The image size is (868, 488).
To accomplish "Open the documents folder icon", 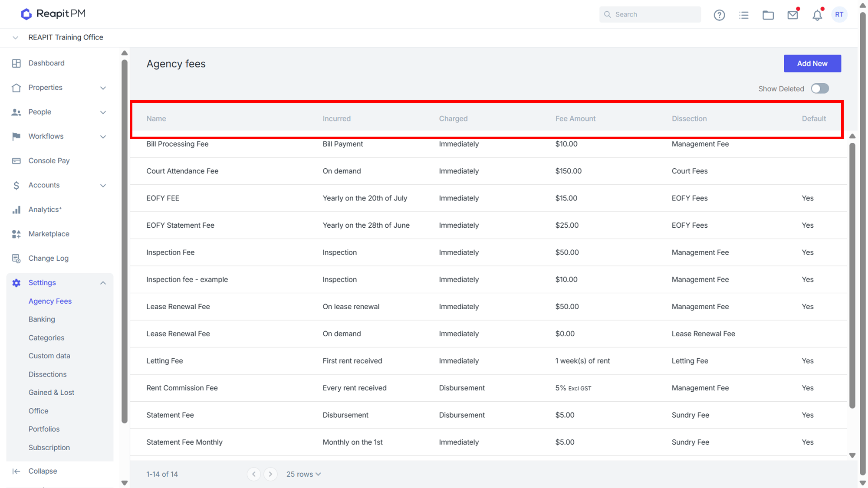I will (x=768, y=15).
